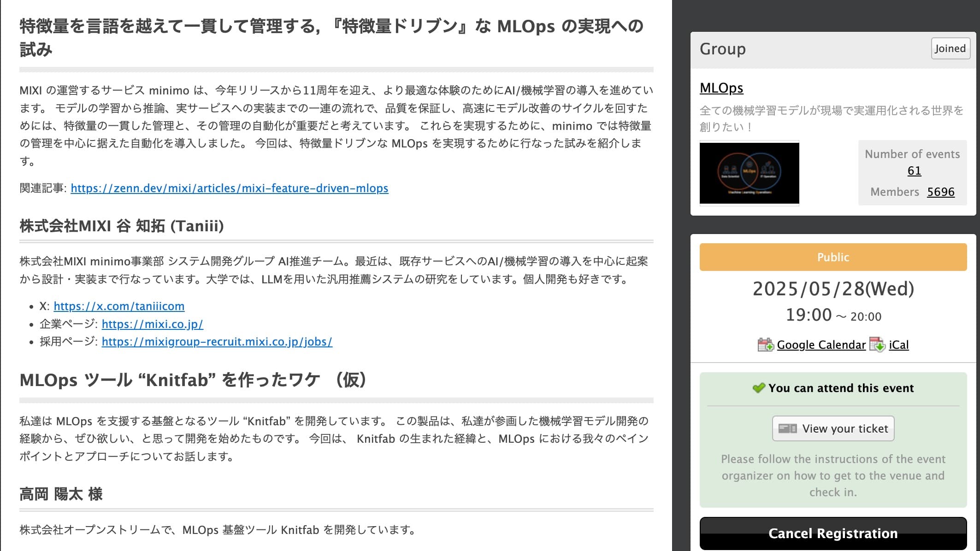This screenshot has height=551, width=980.
Task: Open the zenn.dev mixi-feature-driven-mlops article link
Action: pyautogui.click(x=230, y=188)
